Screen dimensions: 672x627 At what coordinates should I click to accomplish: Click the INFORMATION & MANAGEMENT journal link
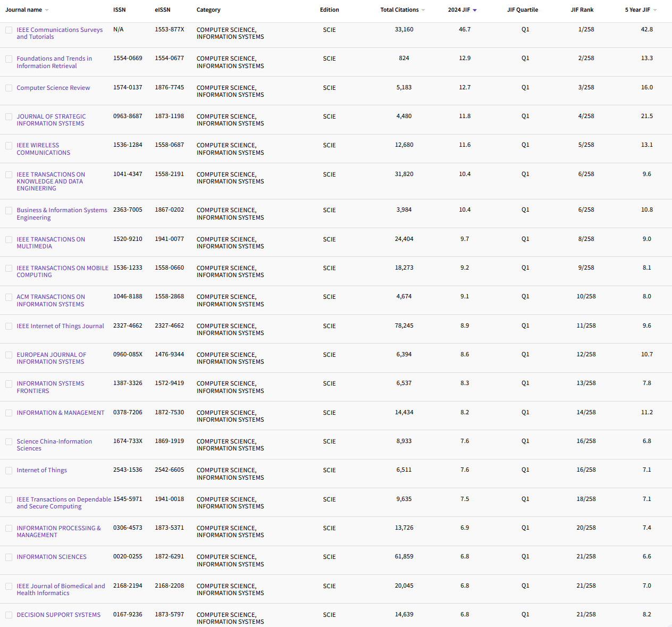pos(61,412)
